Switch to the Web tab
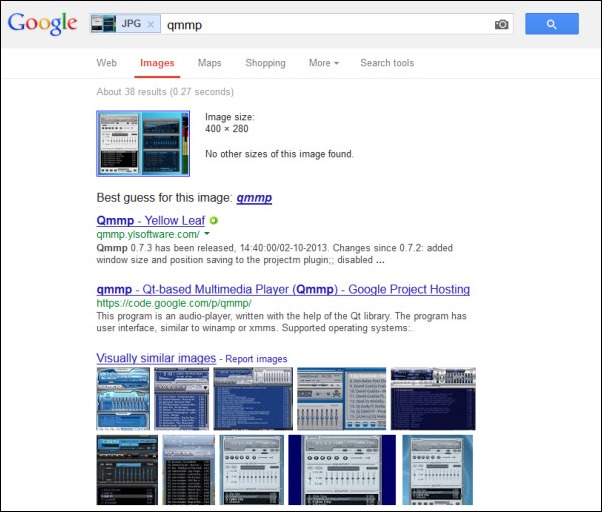 [x=106, y=63]
